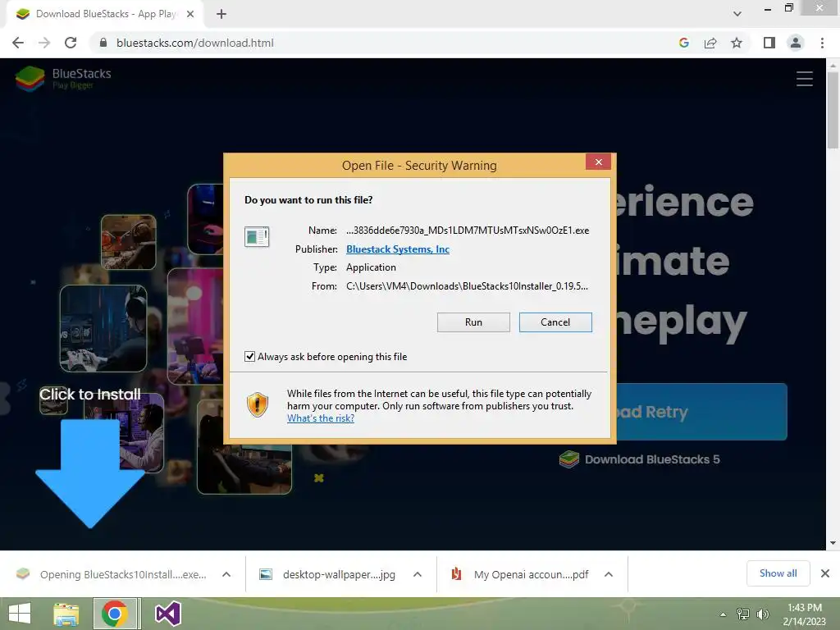Click Cancel in the security warning
840x630 pixels.
(x=555, y=322)
